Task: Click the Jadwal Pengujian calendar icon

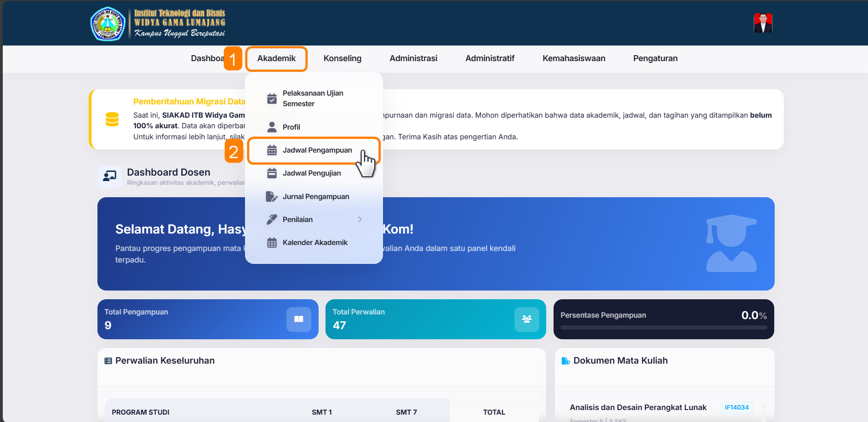Action: (272, 173)
